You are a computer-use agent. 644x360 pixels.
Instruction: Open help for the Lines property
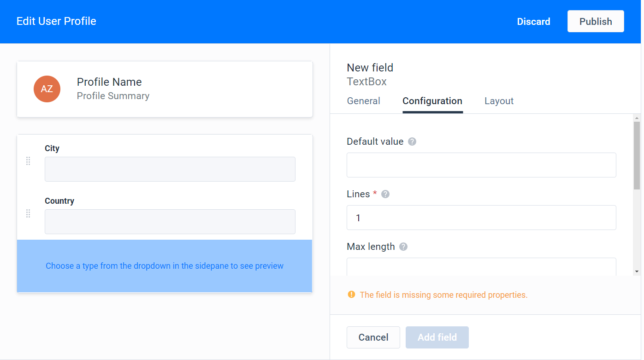pos(385,194)
